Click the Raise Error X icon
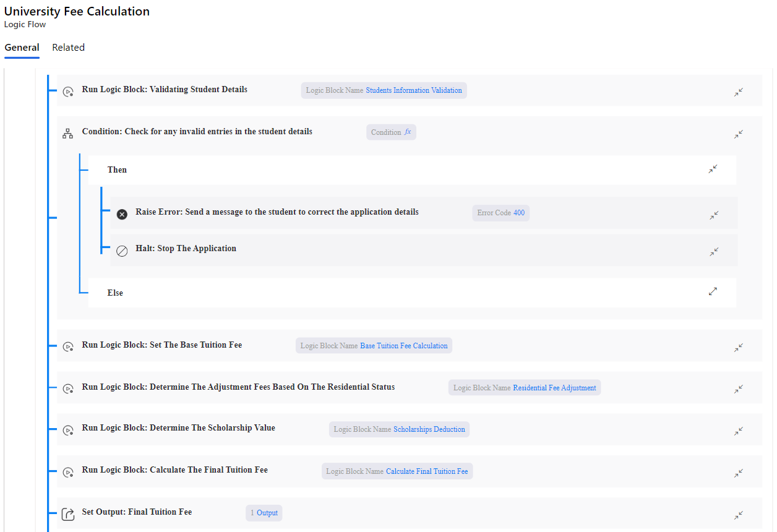This screenshot has height=532, width=777. [x=122, y=214]
